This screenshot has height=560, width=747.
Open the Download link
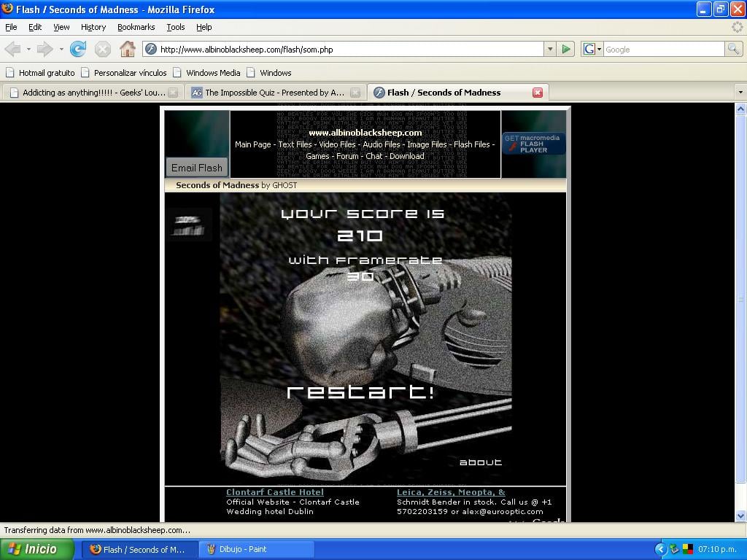coord(407,156)
